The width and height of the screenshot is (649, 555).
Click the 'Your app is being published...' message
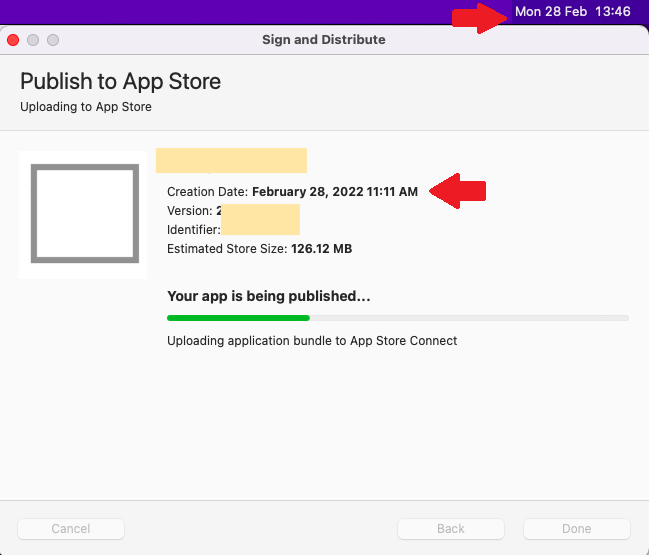269,297
